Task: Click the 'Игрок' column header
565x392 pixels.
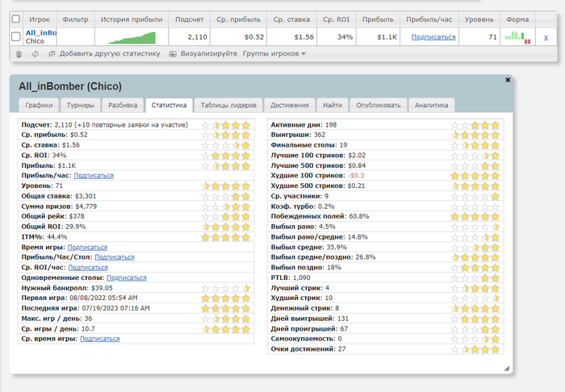Action: [40, 19]
